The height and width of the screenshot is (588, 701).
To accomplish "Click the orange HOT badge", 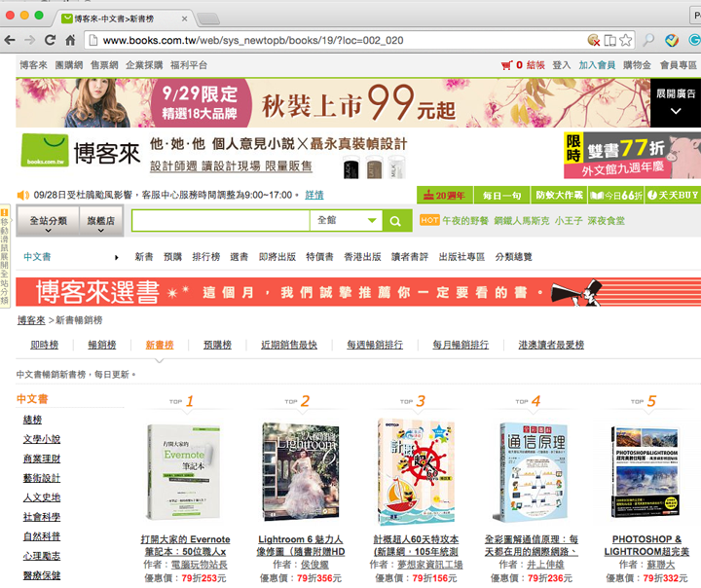I will point(429,220).
